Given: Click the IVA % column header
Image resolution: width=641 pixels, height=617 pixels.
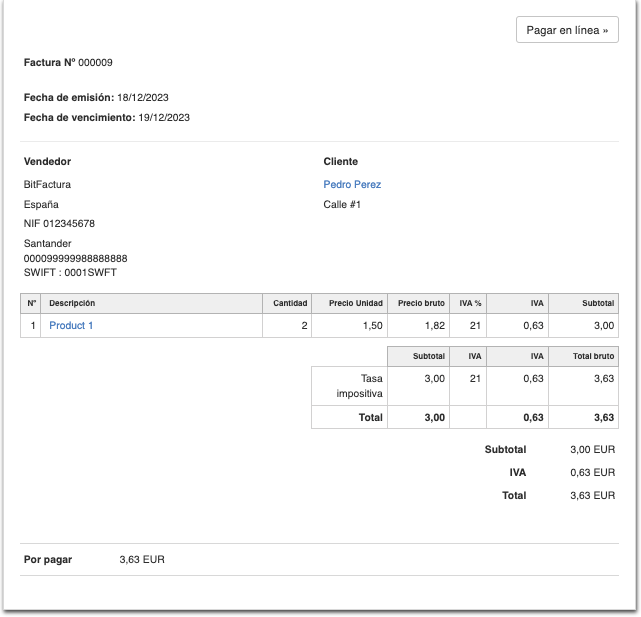Looking at the screenshot, I should (x=470, y=303).
